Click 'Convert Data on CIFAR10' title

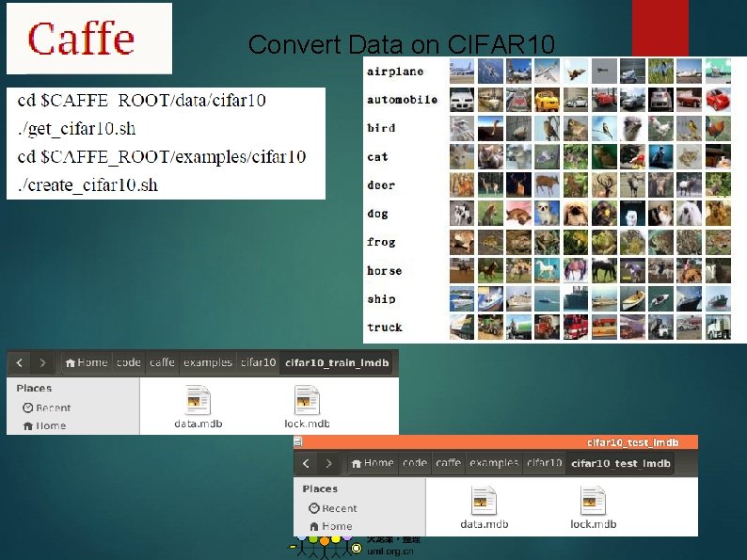click(x=401, y=45)
